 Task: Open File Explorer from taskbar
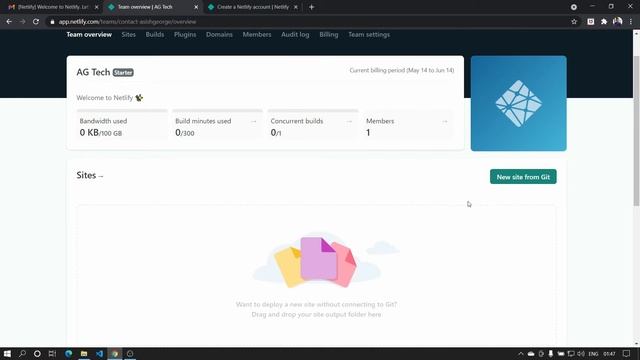[84, 353]
